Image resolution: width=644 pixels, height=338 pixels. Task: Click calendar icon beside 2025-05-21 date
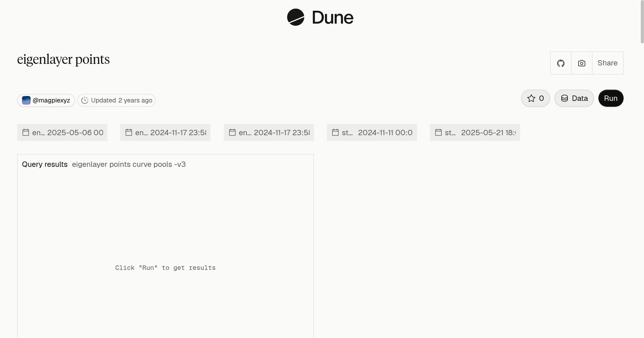coord(438,132)
